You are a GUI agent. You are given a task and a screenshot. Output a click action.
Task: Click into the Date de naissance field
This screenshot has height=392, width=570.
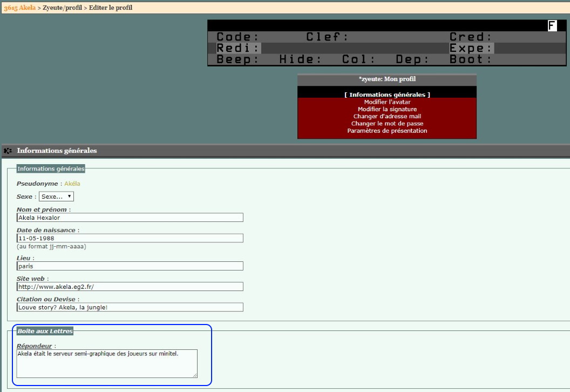(130, 238)
